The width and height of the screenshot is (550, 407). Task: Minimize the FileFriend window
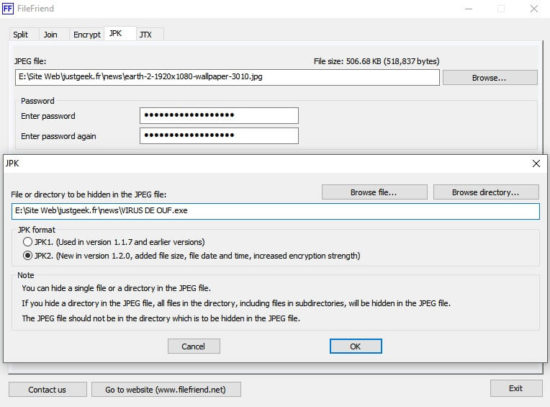tap(469, 9)
